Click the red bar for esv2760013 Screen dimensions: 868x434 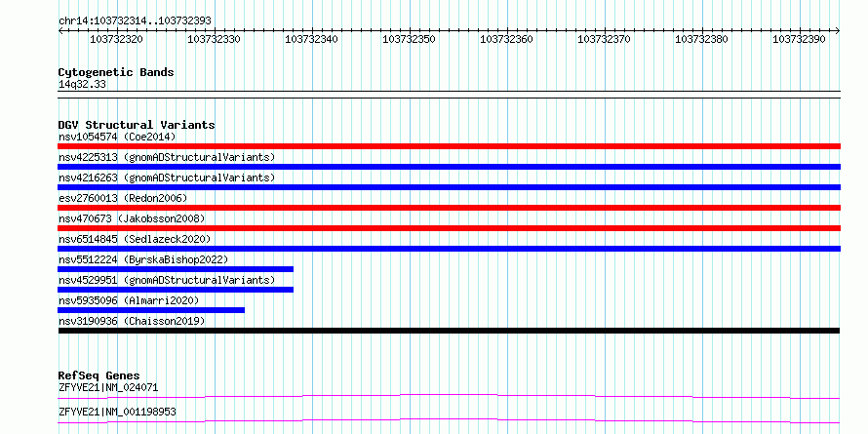[x=450, y=208]
